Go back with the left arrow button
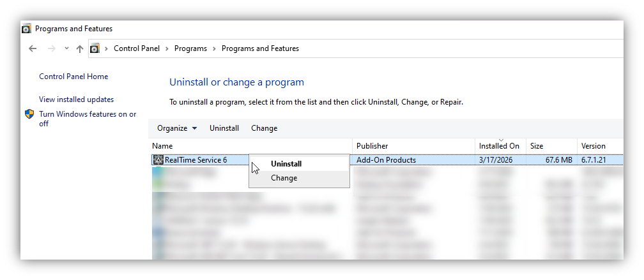The image size is (644, 280). (33, 48)
